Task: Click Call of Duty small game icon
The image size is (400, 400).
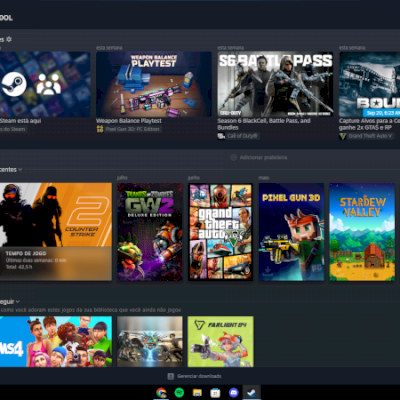Action: click(x=221, y=136)
